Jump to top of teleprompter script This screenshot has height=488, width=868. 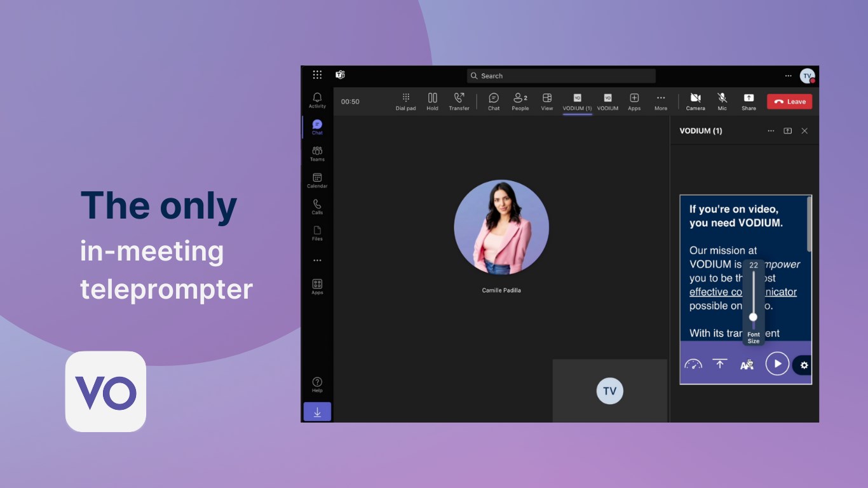719,364
